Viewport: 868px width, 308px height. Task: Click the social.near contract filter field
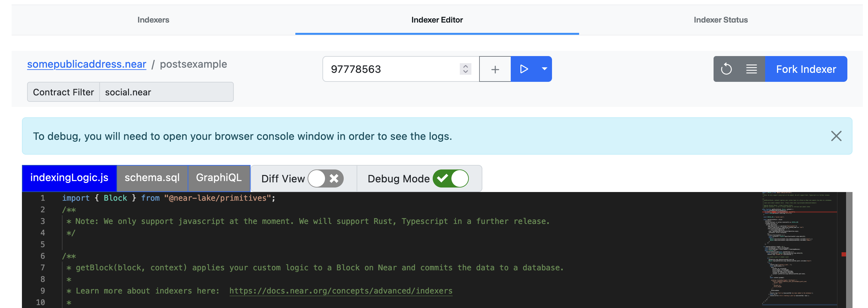coord(166,92)
